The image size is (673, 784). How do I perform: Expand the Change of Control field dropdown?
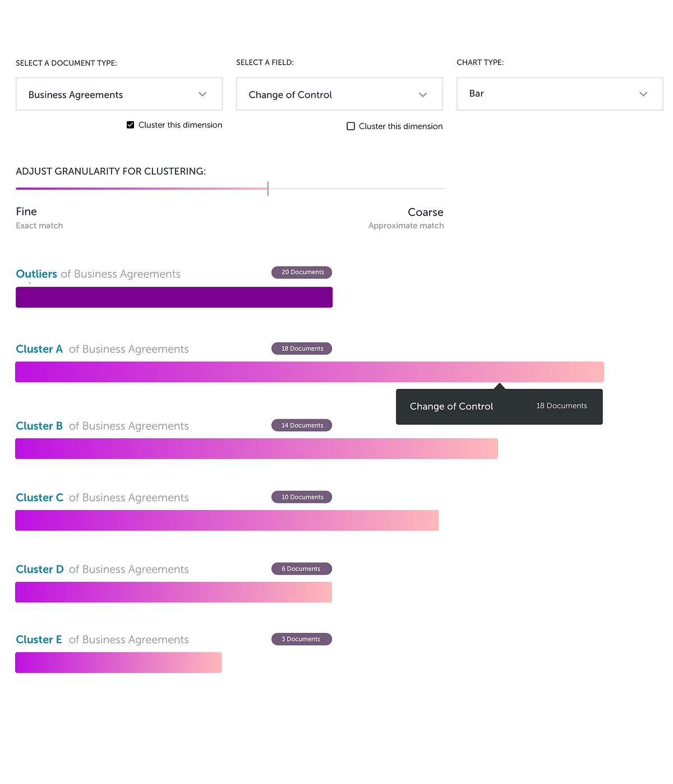(339, 94)
